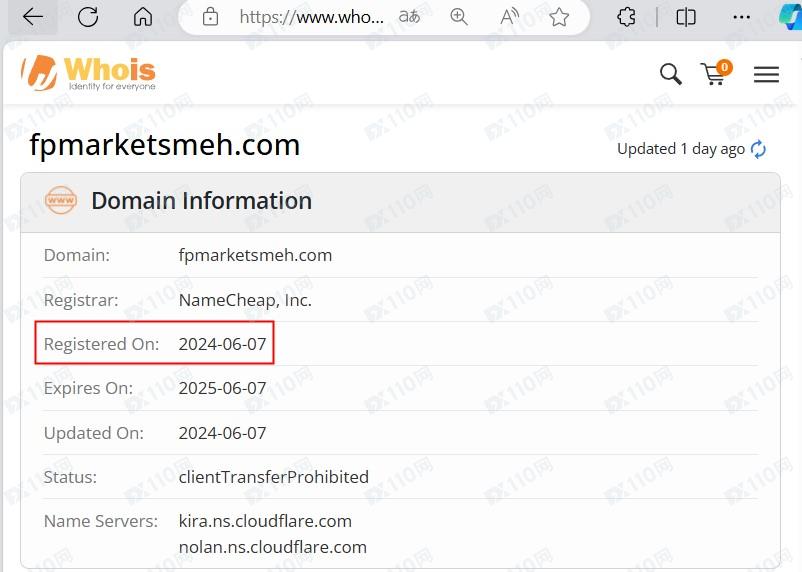Expand the hamburger navigation menu

(x=766, y=74)
